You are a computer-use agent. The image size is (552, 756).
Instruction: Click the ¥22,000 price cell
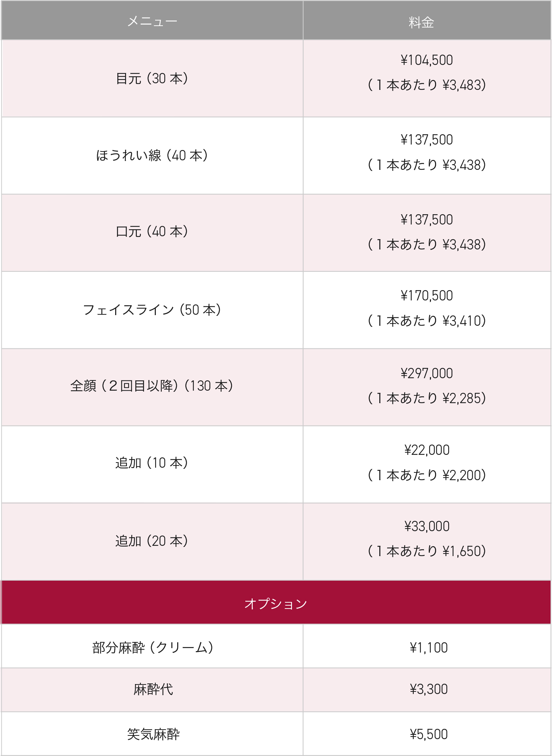427,463
